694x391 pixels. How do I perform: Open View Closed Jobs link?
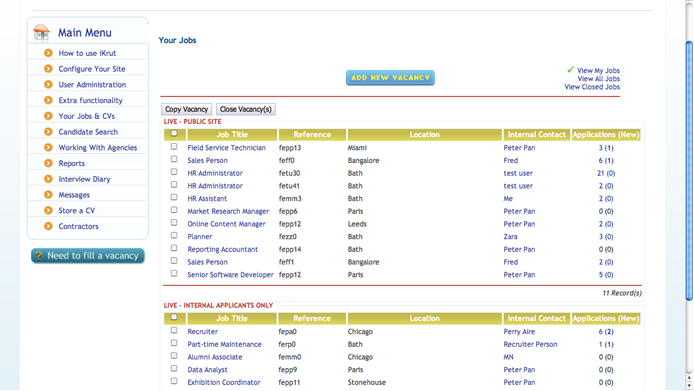click(x=592, y=87)
